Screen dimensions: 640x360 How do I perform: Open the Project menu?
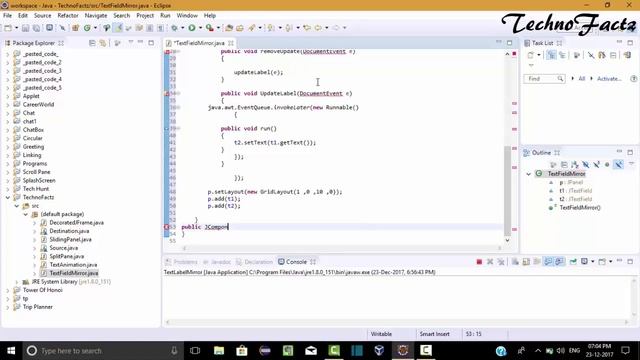(145, 16)
